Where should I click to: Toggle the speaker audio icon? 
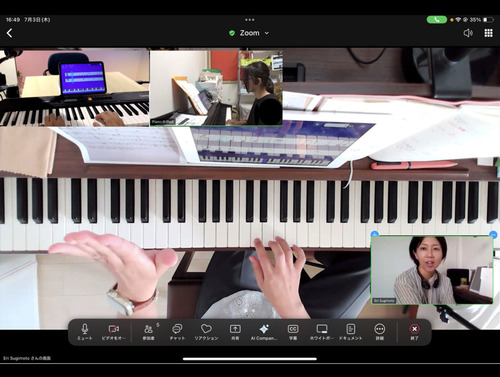click(468, 33)
